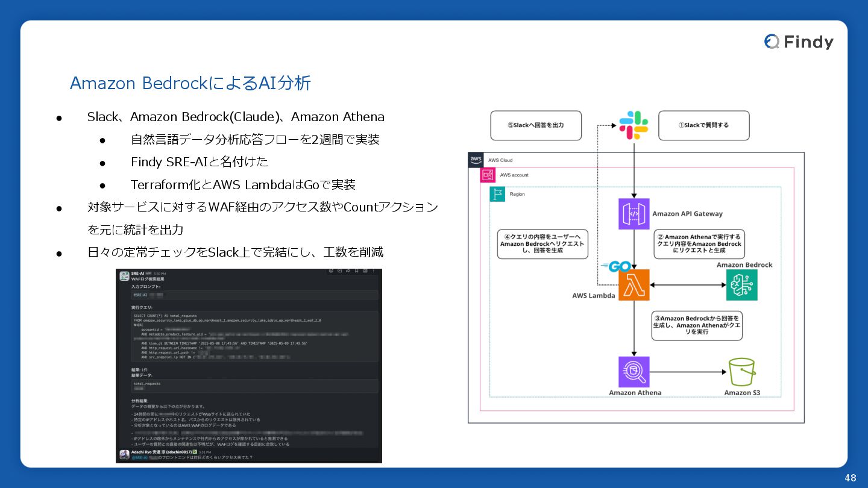Click the 分析結果: heading

(139, 400)
